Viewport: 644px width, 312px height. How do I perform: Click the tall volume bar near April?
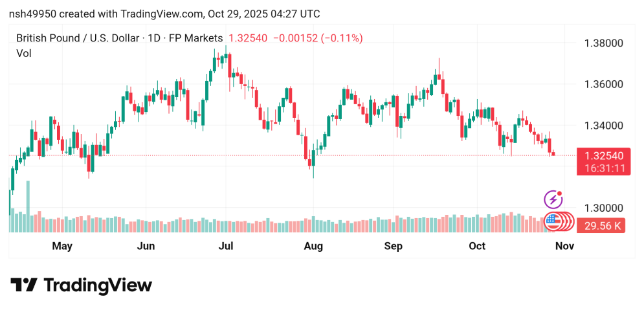[28, 206]
